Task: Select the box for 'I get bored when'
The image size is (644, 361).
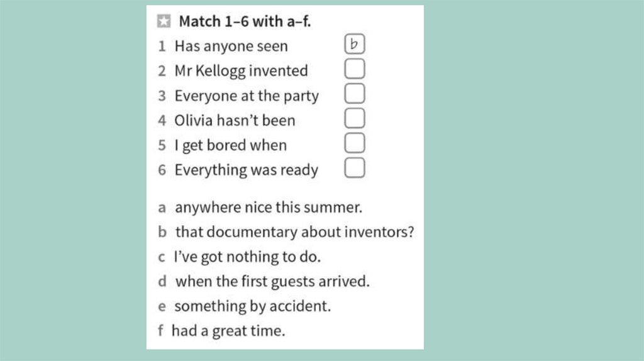Action: [355, 143]
